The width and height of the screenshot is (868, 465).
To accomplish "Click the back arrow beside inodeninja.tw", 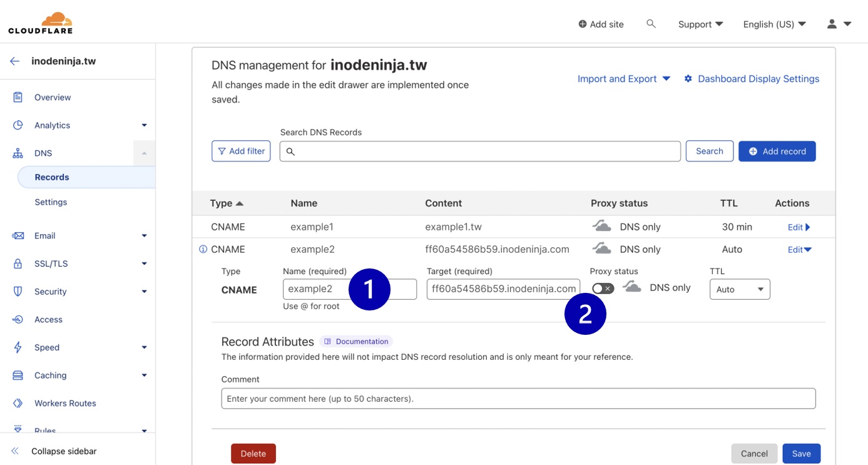I will pyautogui.click(x=15, y=61).
